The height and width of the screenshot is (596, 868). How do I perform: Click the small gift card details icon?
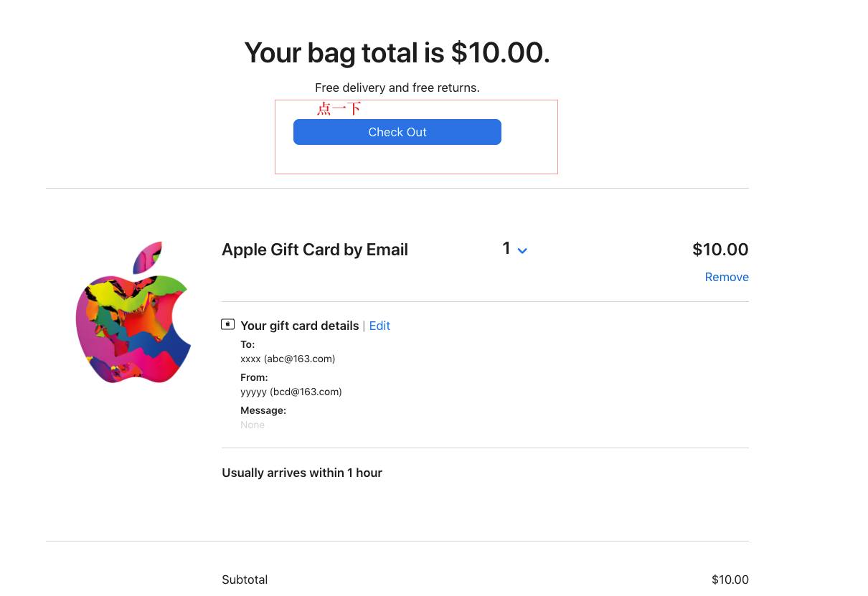[227, 325]
